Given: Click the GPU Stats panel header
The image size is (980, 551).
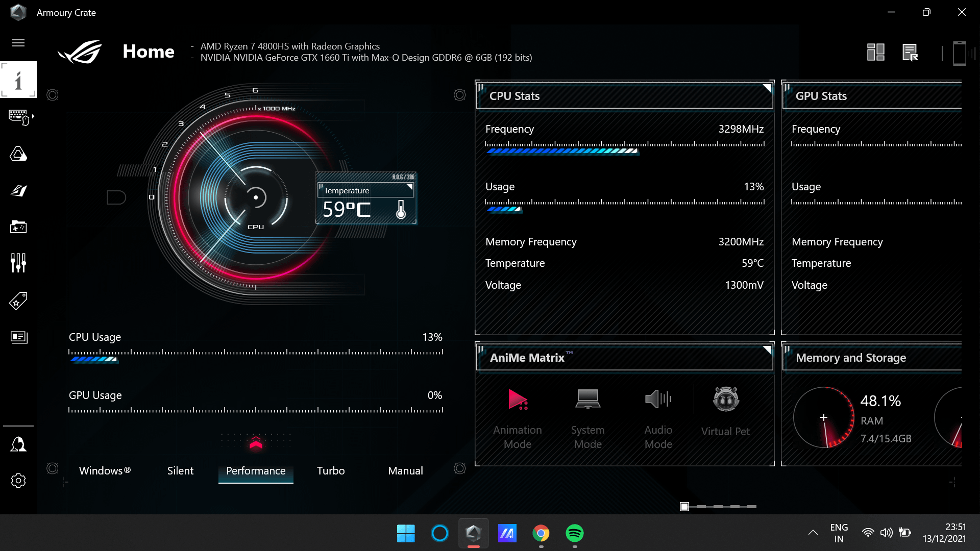Looking at the screenshot, I should 872,96.
